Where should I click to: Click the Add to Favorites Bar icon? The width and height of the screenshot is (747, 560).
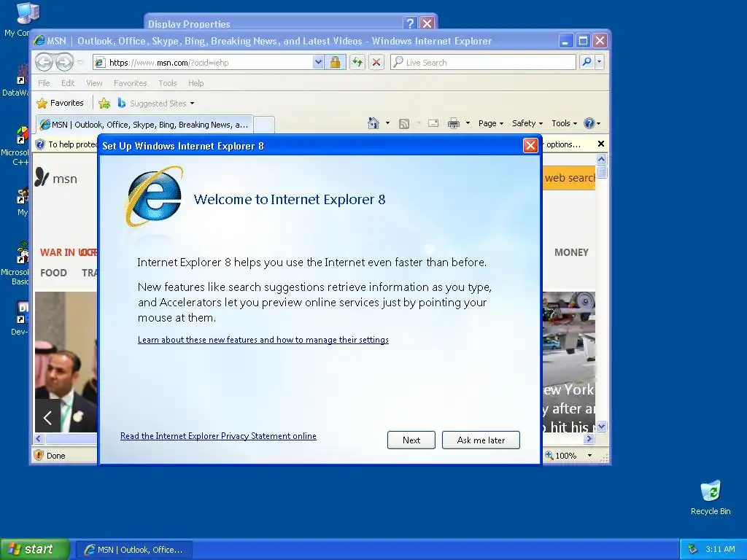coord(104,103)
